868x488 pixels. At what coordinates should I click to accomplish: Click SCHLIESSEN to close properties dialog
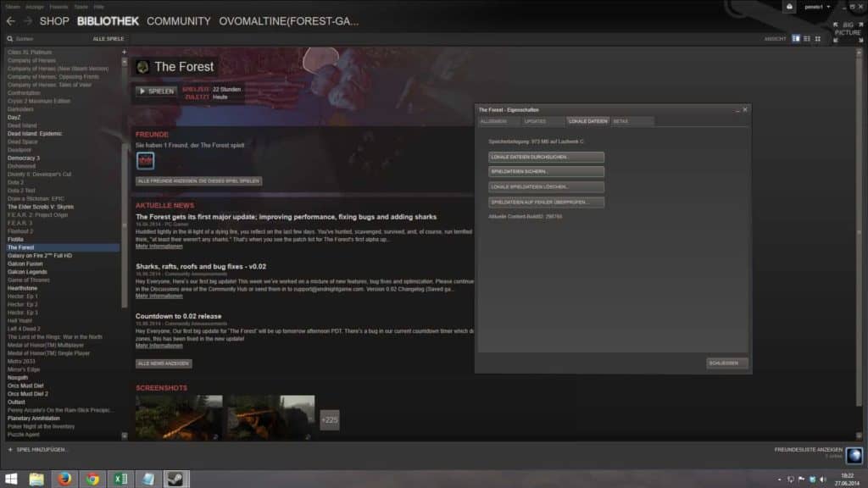tap(726, 363)
